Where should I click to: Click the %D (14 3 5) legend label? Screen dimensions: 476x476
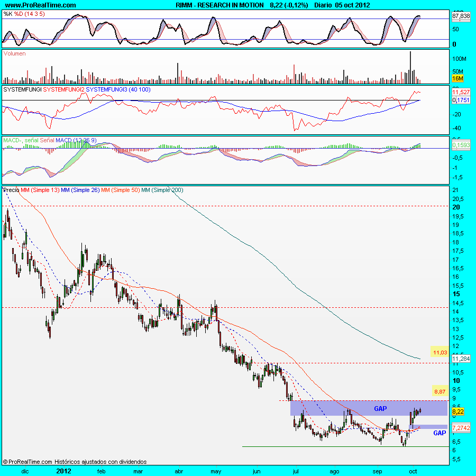click(x=30, y=14)
